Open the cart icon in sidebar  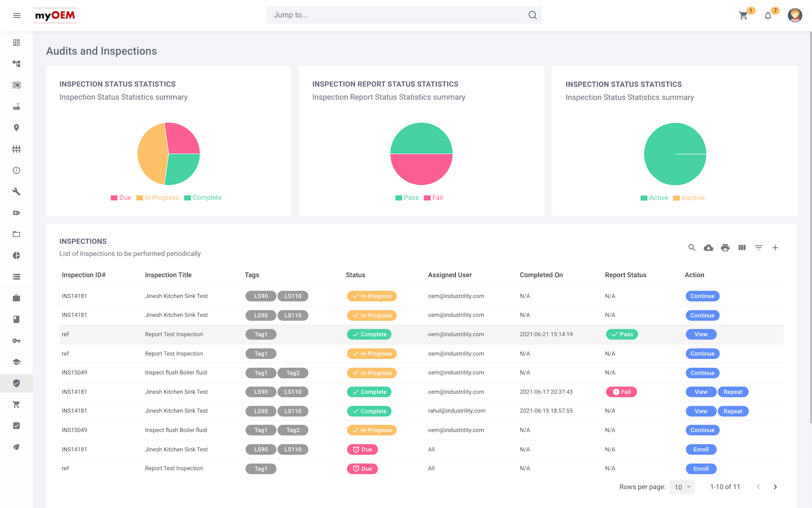tap(16, 404)
